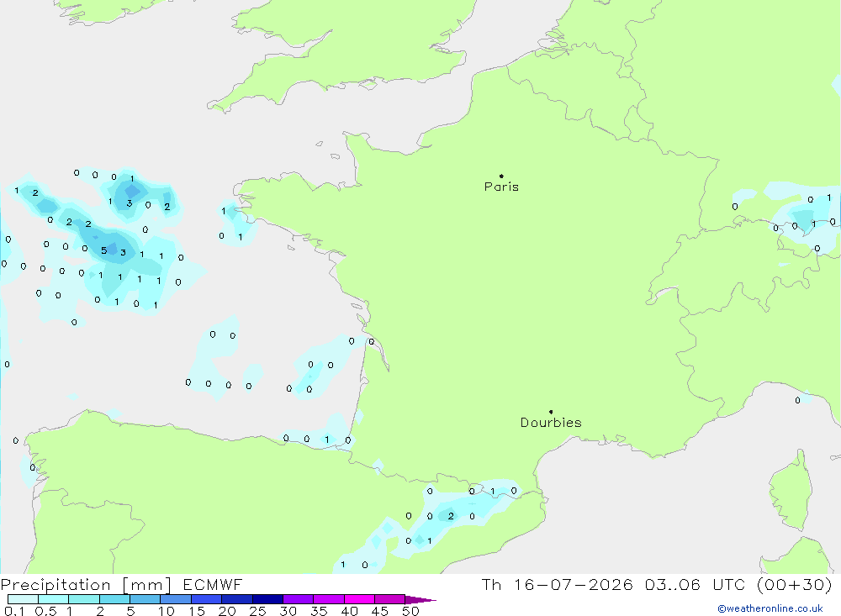
Task: Pick the 1–2 mm legend swatch
Action: coord(83,599)
